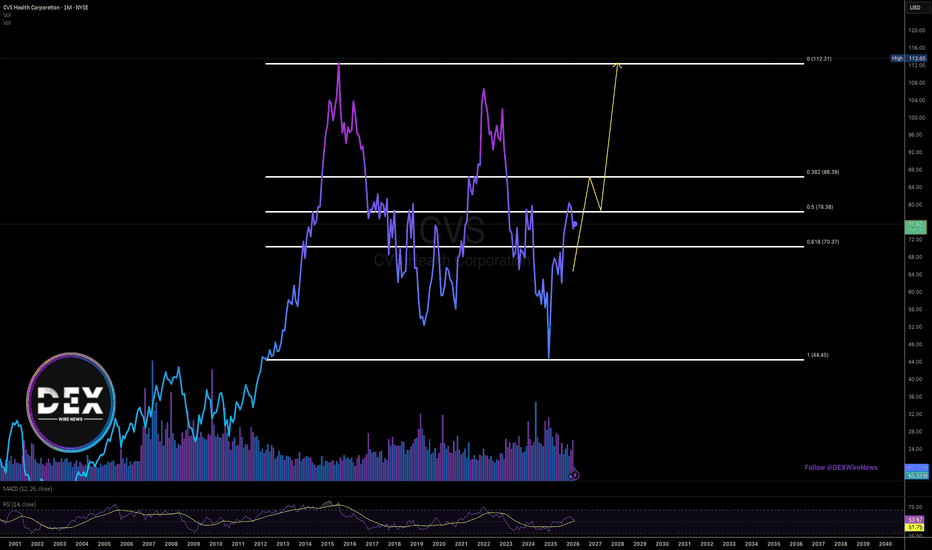Click the 88.00 price axis label

pyautogui.click(x=916, y=170)
